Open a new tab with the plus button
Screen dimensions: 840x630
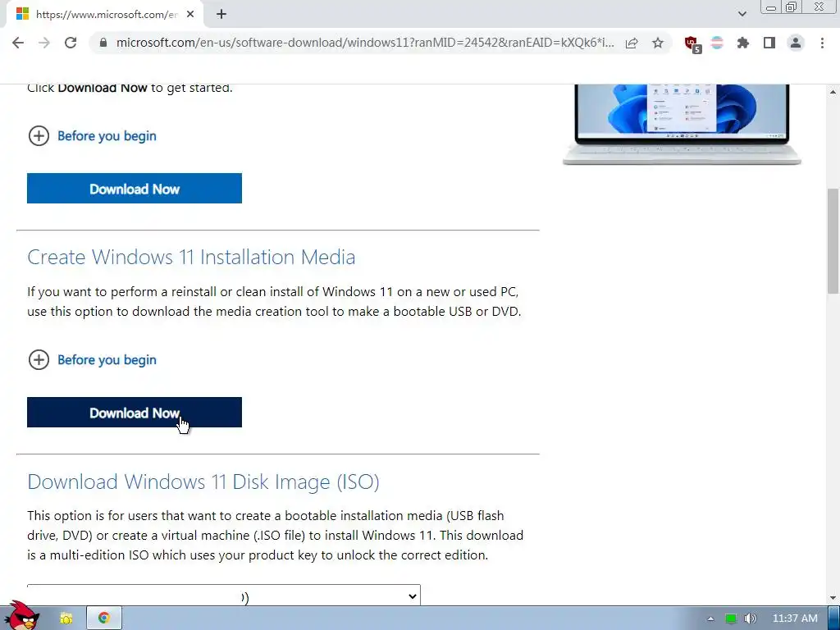[x=221, y=15]
